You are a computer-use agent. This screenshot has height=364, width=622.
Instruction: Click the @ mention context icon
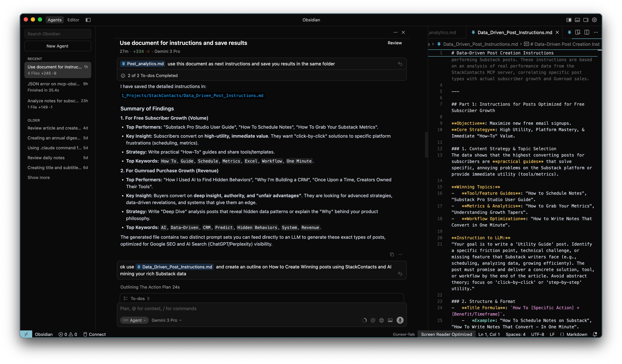point(373,320)
